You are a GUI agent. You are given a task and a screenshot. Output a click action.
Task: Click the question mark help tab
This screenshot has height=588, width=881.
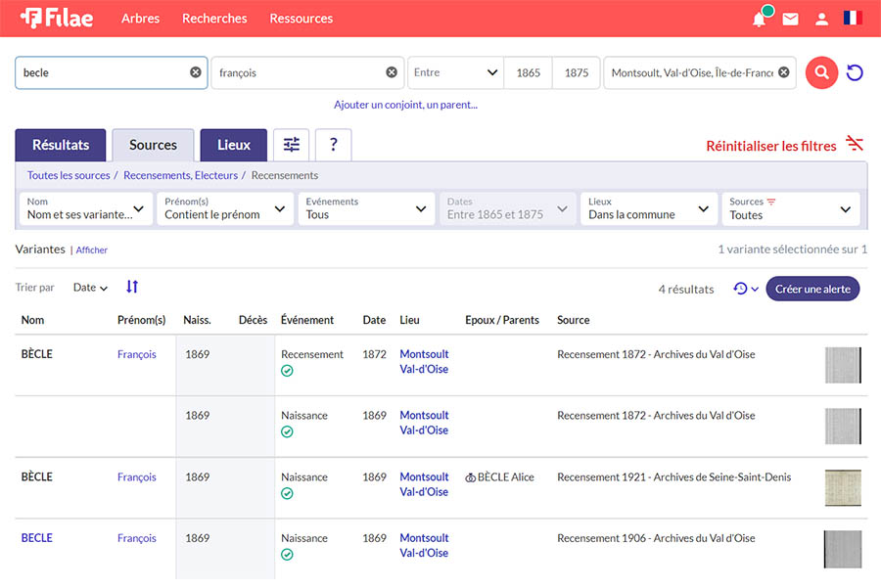click(333, 145)
